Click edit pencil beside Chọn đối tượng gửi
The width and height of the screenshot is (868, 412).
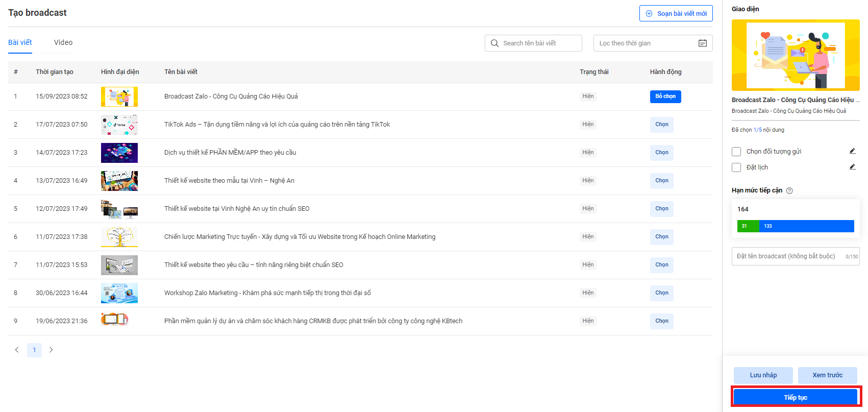click(x=852, y=151)
